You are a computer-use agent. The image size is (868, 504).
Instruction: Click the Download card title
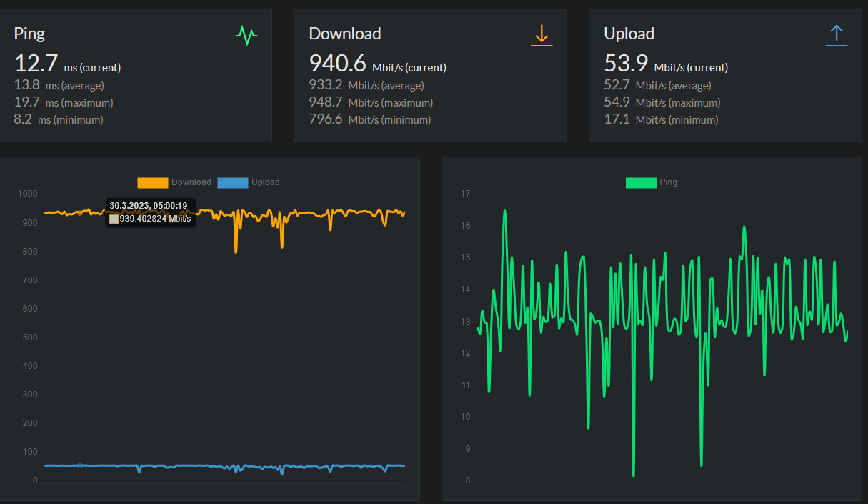click(344, 34)
